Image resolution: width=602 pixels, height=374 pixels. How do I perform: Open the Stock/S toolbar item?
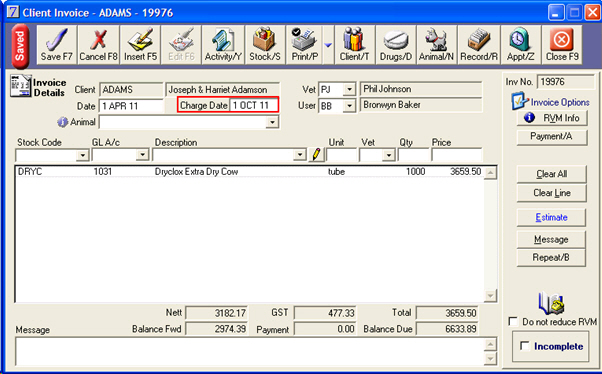click(x=265, y=45)
